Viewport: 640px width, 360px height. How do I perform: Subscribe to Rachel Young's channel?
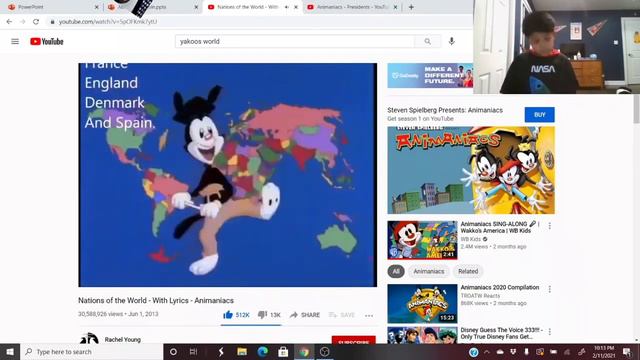click(x=353, y=340)
